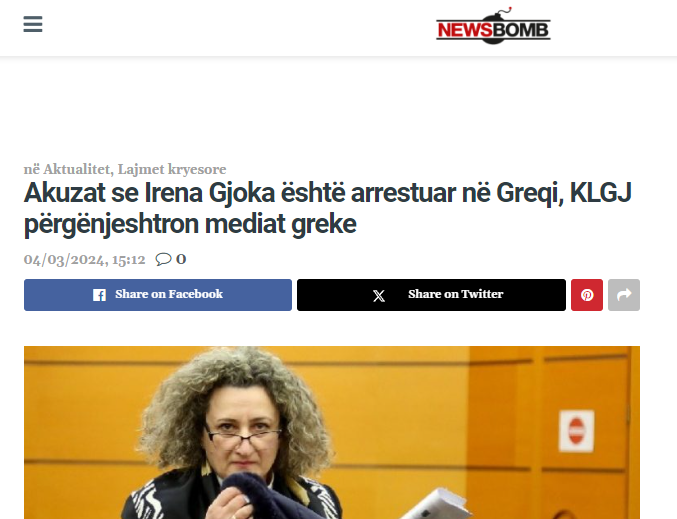Click the publication date 04/03/2024

coord(85,260)
